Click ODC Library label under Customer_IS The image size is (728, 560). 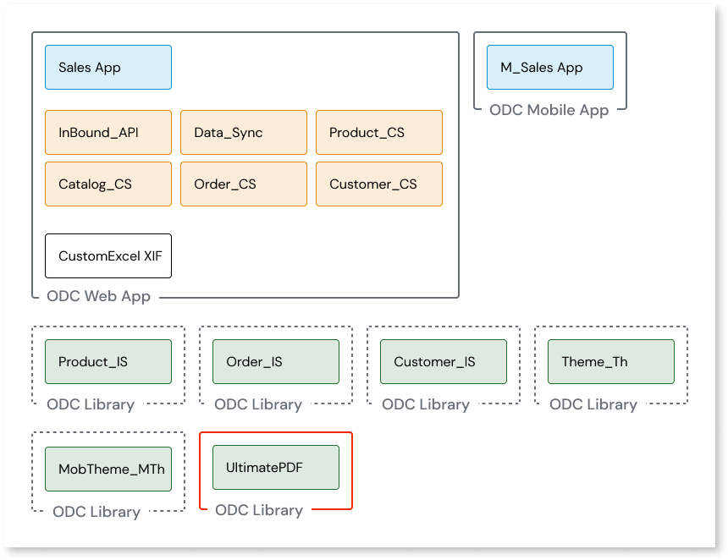426,404
